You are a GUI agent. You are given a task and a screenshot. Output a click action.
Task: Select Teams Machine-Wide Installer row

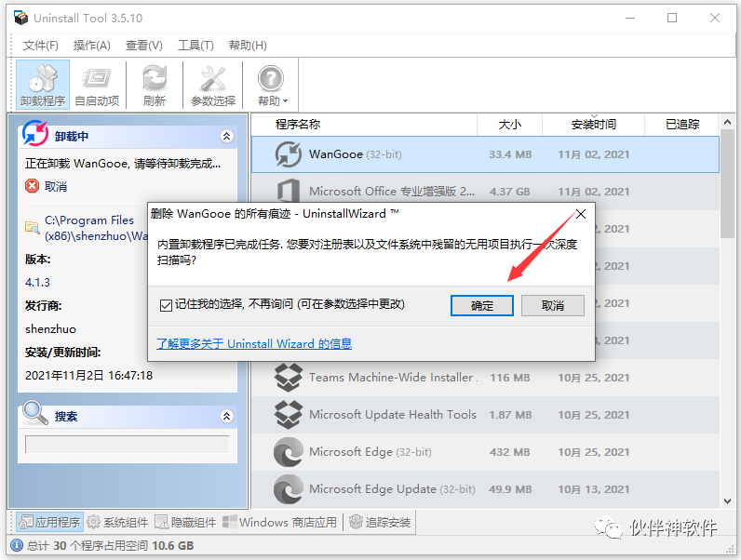click(485, 378)
